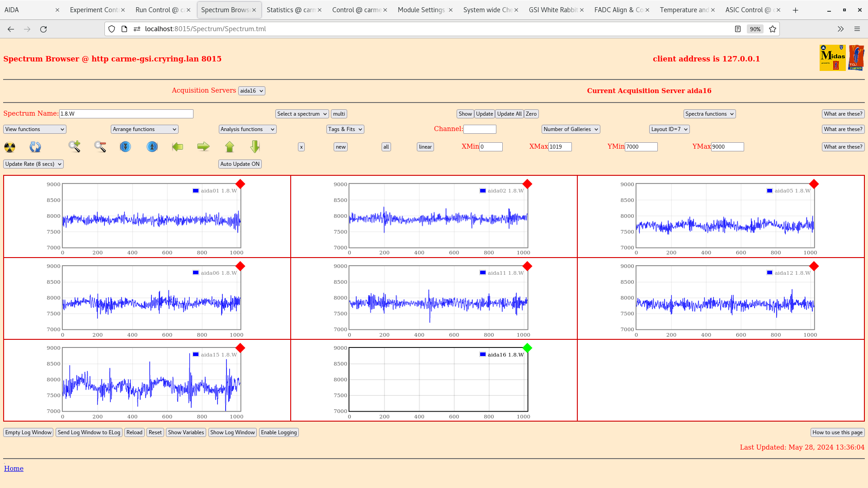Open the Update Rate dropdown
This screenshot has height=488, width=868.
33,164
